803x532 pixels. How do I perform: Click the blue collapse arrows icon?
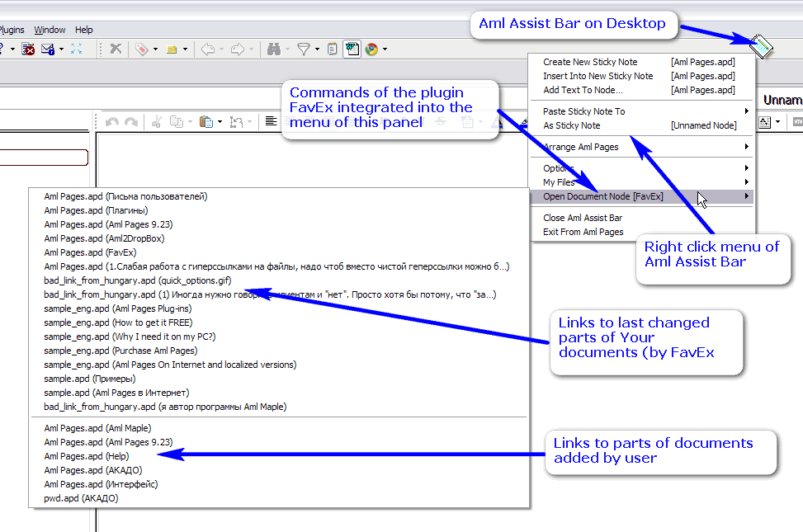pos(76,49)
